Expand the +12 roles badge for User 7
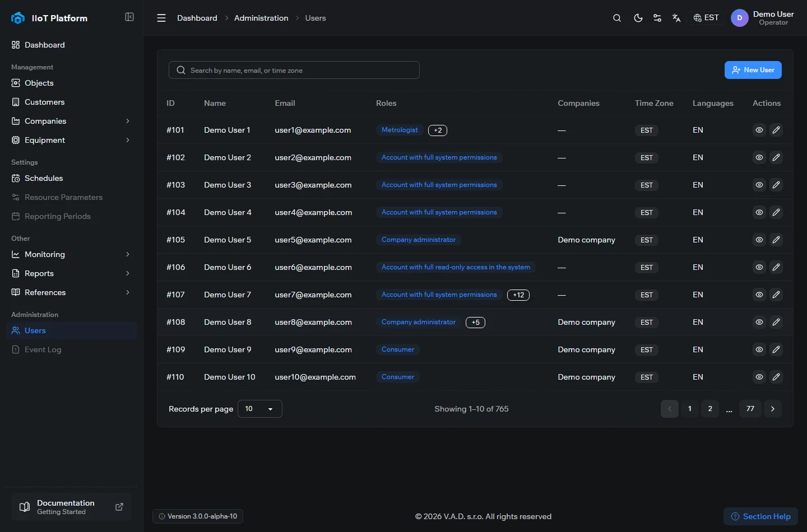The width and height of the screenshot is (807, 532). tap(518, 295)
